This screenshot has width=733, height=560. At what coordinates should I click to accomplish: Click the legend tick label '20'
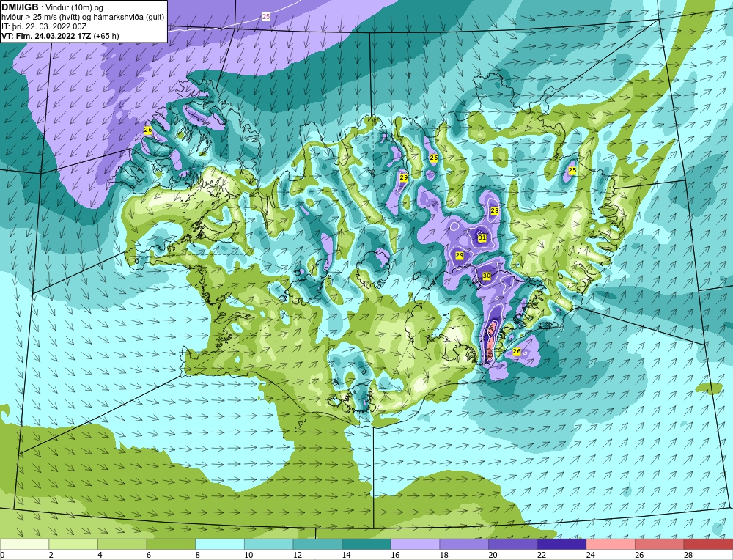click(x=493, y=555)
